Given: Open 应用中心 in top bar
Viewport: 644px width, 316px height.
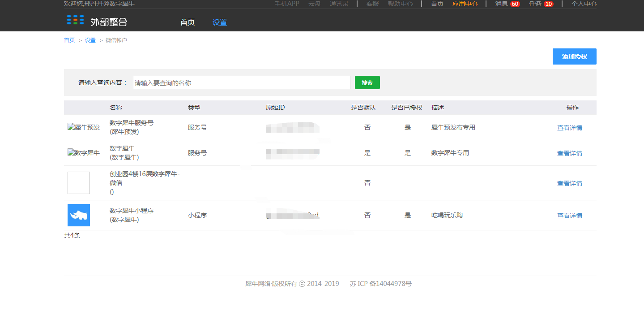Looking at the screenshot, I should pyautogui.click(x=465, y=4).
